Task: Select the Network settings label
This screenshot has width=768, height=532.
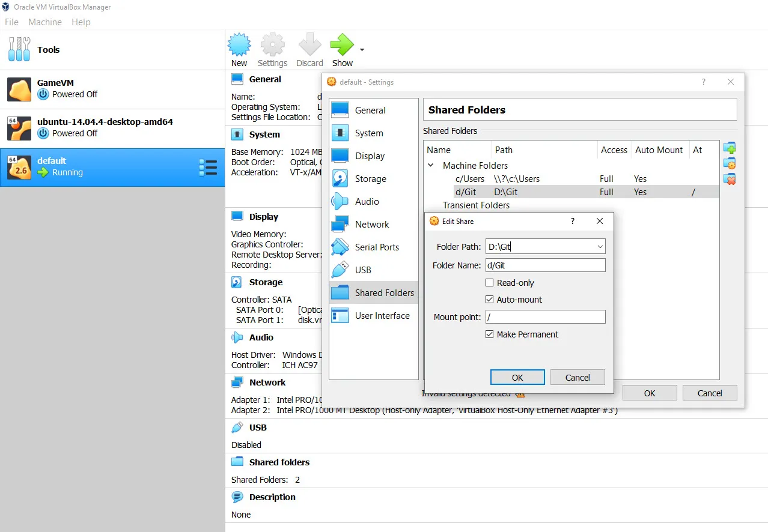Action: click(372, 224)
